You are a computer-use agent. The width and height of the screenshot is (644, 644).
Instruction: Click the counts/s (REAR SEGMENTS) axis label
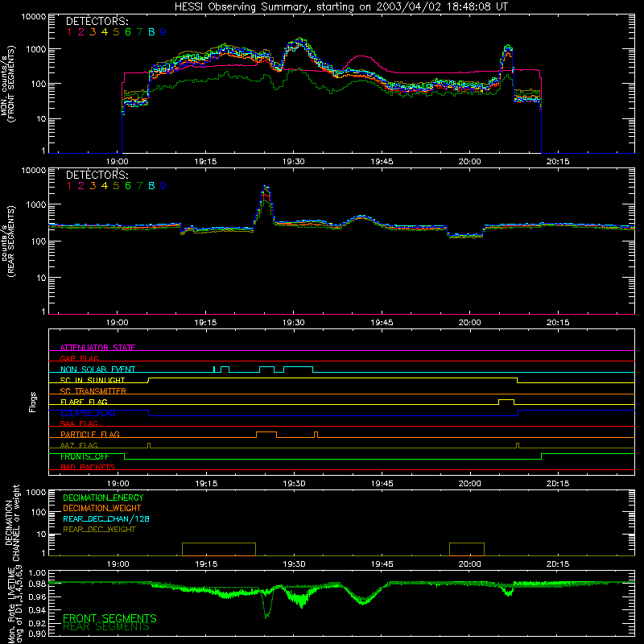click(7, 241)
